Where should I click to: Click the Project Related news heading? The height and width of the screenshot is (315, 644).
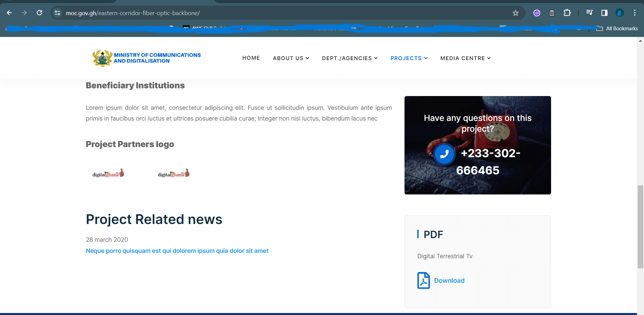click(154, 219)
